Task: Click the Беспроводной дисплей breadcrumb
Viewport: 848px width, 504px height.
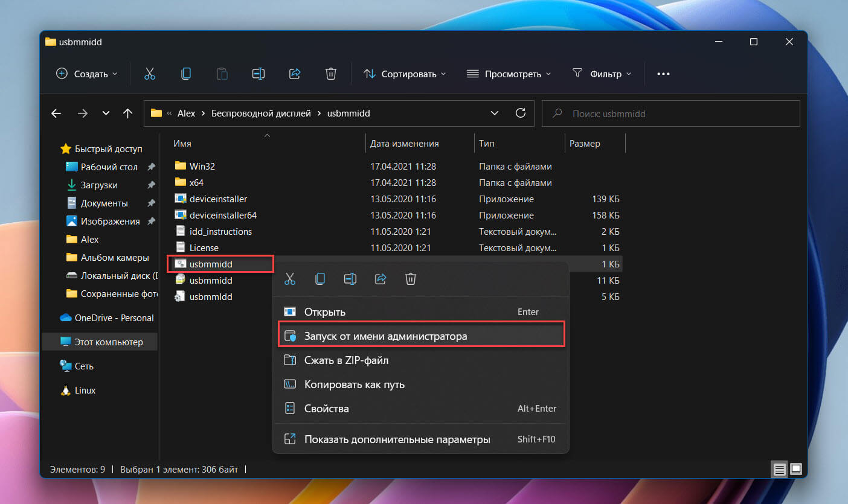Action: [261, 113]
